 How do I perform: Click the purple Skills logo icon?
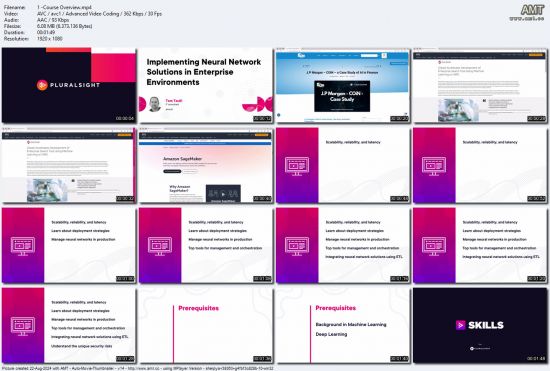point(461,325)
